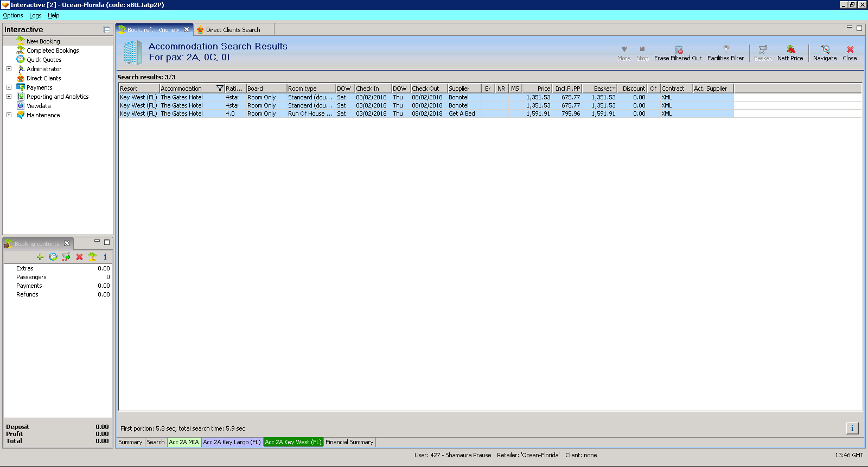Open the Facilities Filter funnel tool
Screen dimensions: 868x467
point(726,49)
